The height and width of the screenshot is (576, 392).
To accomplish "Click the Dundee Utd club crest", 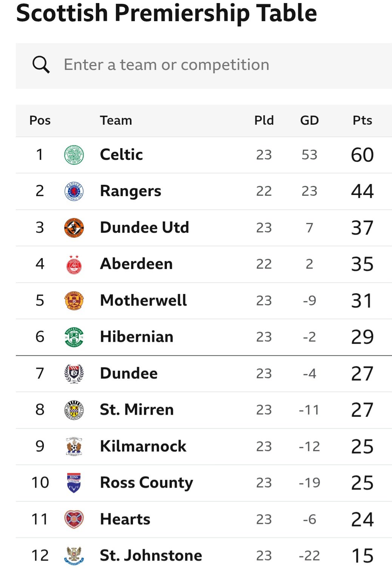I will tap(74, 228).
